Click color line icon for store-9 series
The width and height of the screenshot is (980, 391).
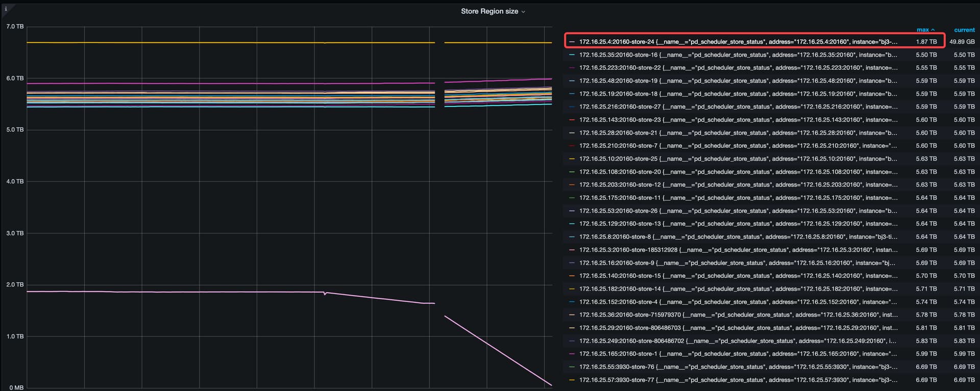[572, 263]
